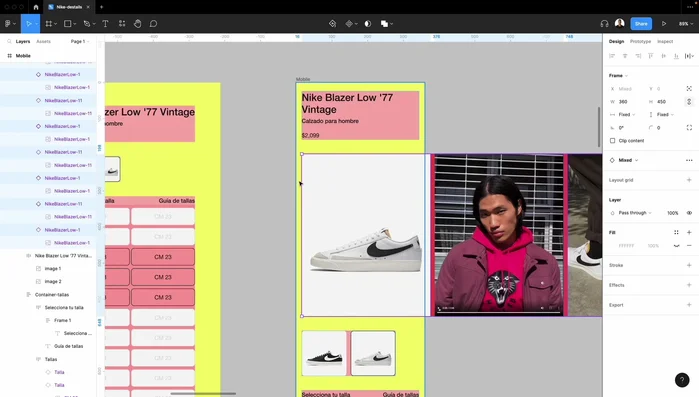
Task: Select the Rectangle shape tool
Action: (68, 24)
